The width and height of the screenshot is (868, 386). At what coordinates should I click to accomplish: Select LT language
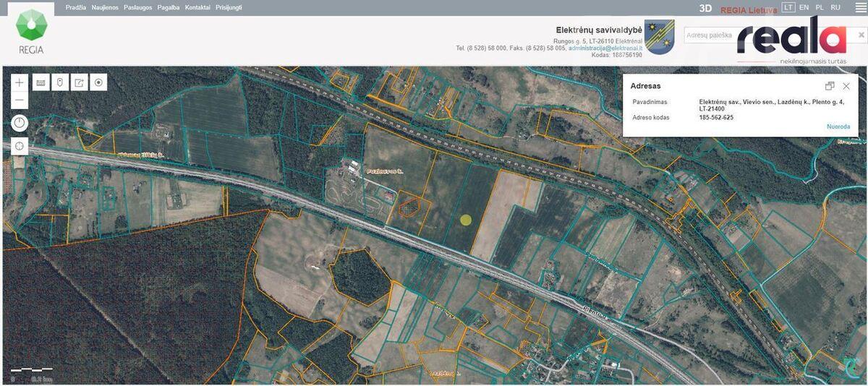[788, 7]
